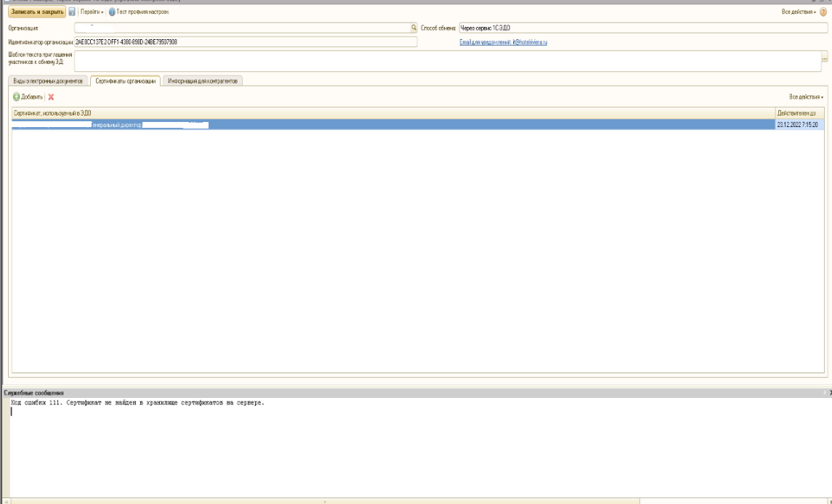Image resolution: width=832 pixels, height=504 pixels.
Task: Delete certificate with the red X icon
Action: 51,97
